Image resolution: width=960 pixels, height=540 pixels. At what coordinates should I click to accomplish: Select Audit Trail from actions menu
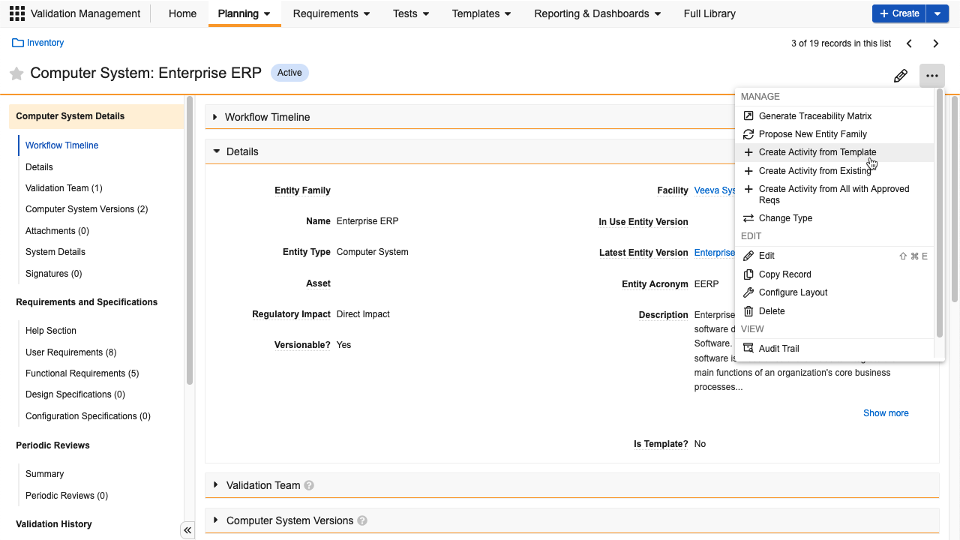(778, 349)
